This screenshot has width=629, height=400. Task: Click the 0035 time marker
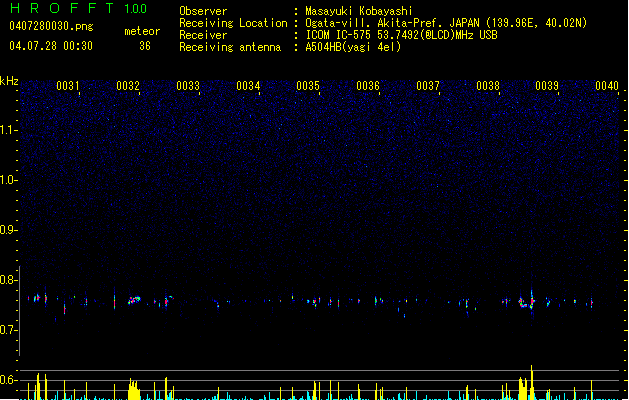click(x=308, y=85)
